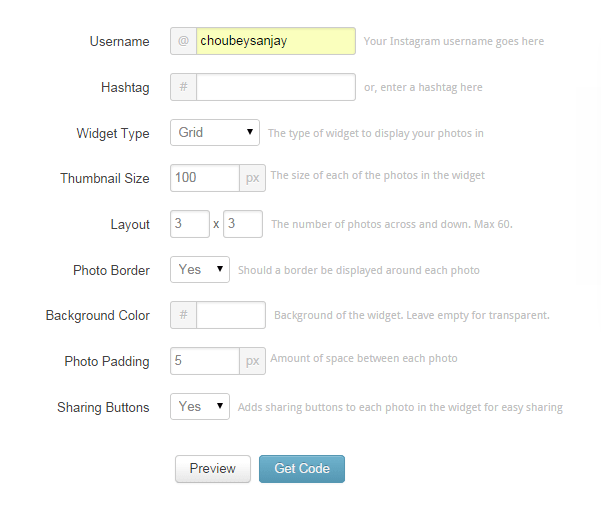The height and width of the screenshot is (515, 601).
Task: Click the # symbol beside Hashtag field
Action: (x=183, y=87)
